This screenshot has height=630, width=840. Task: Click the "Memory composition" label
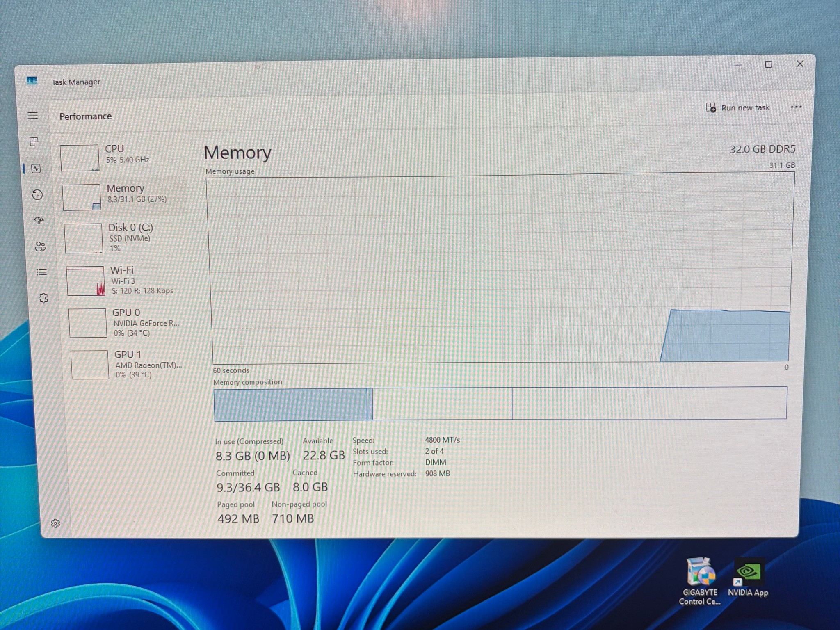[x=248, y=382]
